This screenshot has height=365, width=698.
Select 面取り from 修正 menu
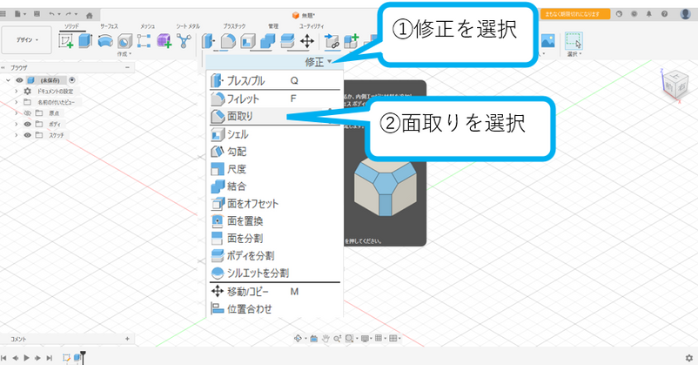click(275, 116)
